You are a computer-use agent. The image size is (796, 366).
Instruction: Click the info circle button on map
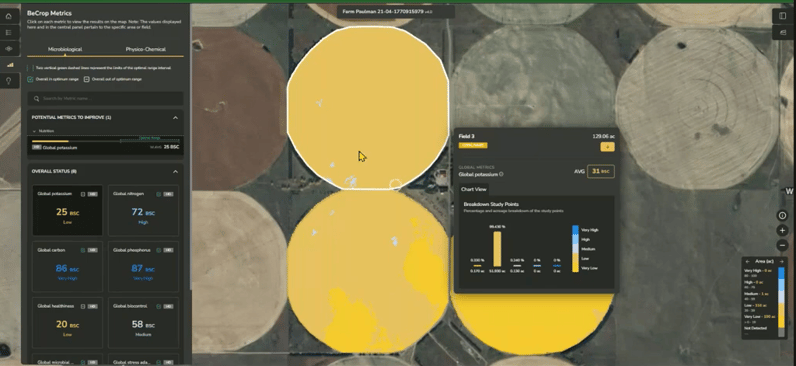782,215
